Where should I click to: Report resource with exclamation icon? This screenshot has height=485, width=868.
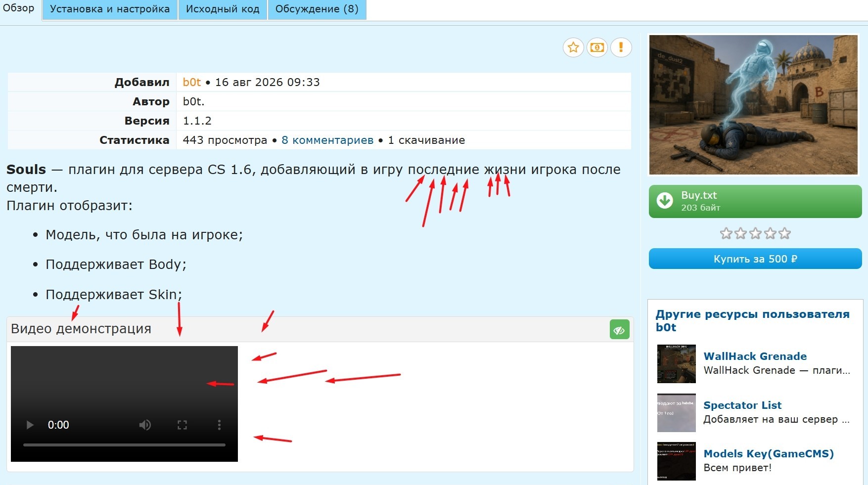(x=621, y=47)
